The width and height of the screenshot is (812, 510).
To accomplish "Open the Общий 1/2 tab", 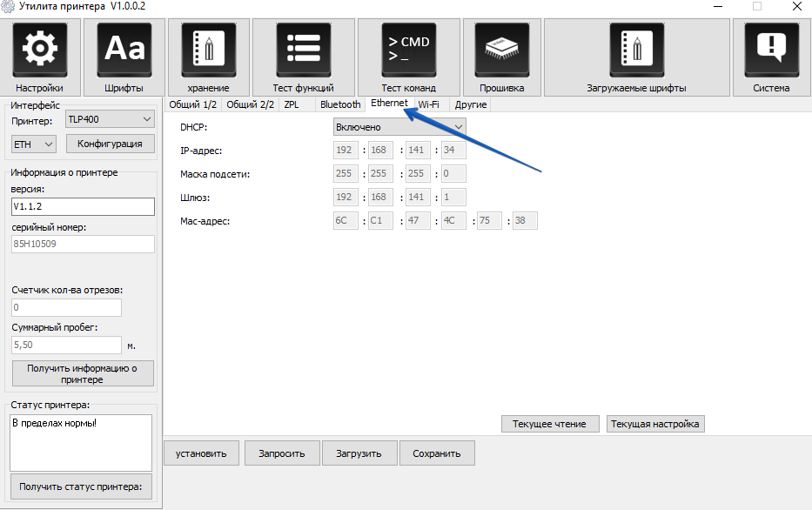I will pos(192,104).
